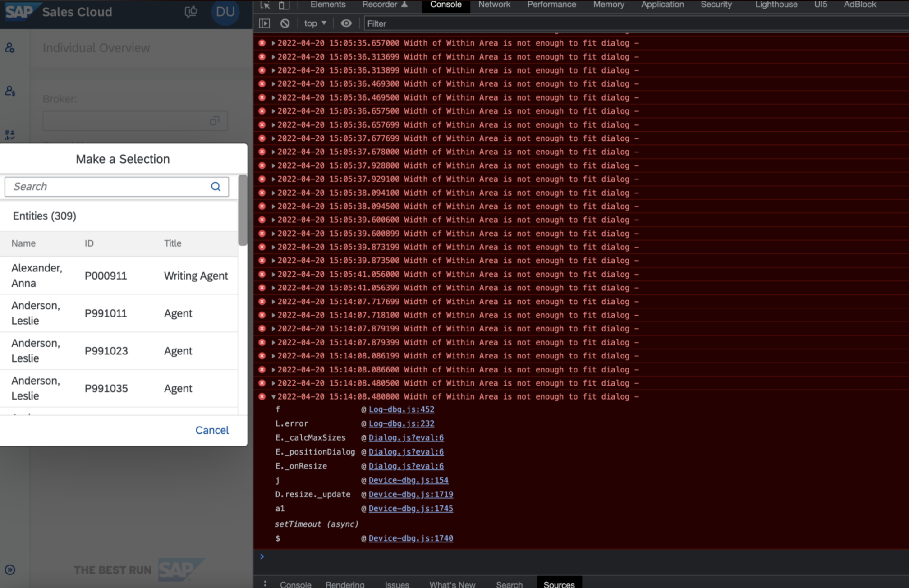
Task: Open Device-dbg.js:1719 source link
Action: [411, 494]
